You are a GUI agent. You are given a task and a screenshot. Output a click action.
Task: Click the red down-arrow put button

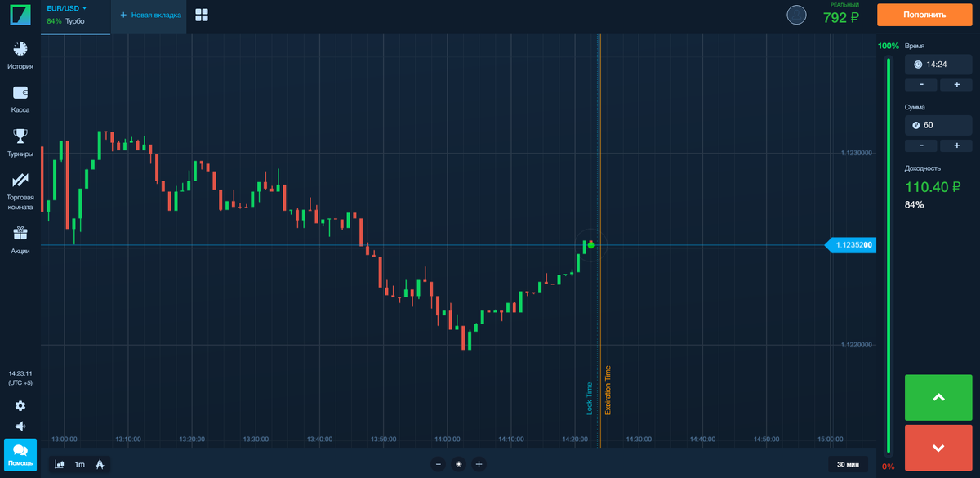pos(938,448)
